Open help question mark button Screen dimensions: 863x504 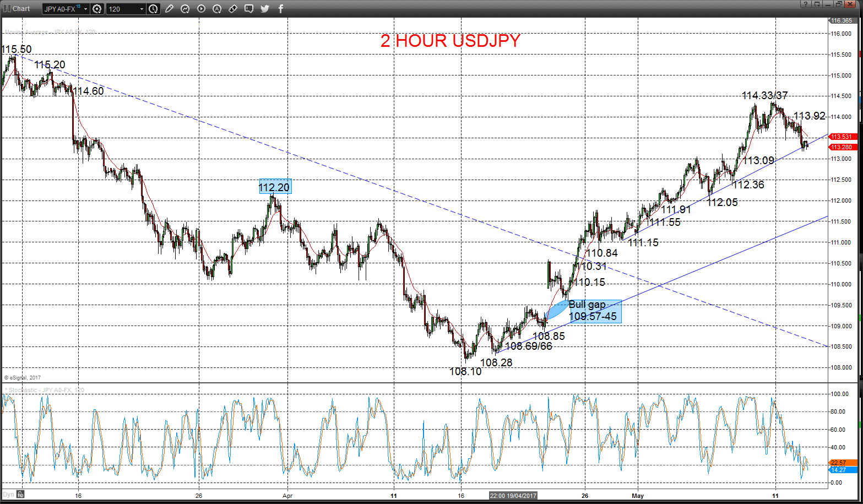(806, 4)
